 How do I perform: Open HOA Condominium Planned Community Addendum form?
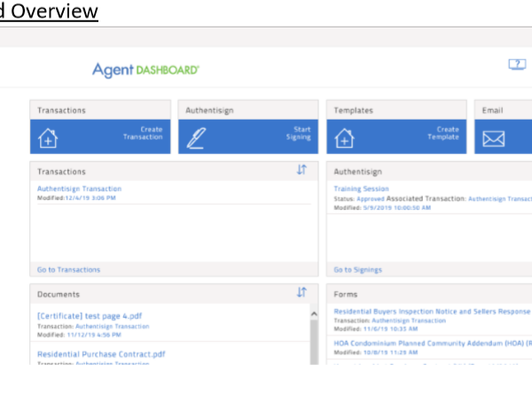433,344
